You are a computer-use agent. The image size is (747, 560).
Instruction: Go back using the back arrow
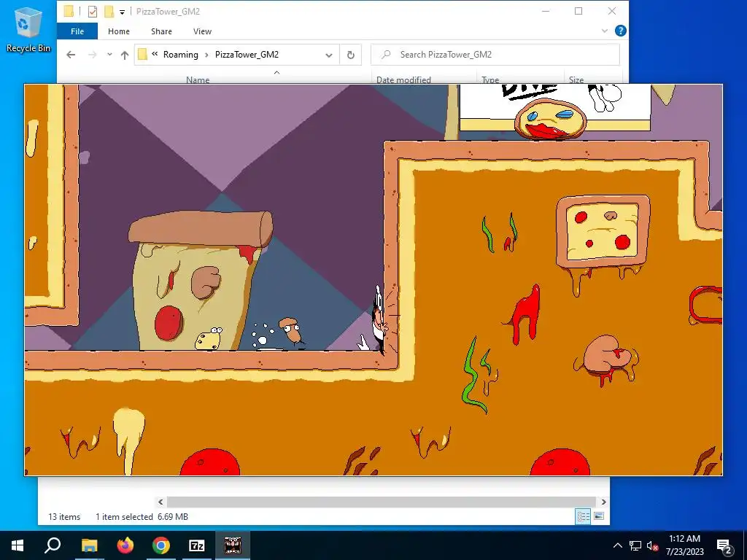pyautogui.click(x=71, y=55)
